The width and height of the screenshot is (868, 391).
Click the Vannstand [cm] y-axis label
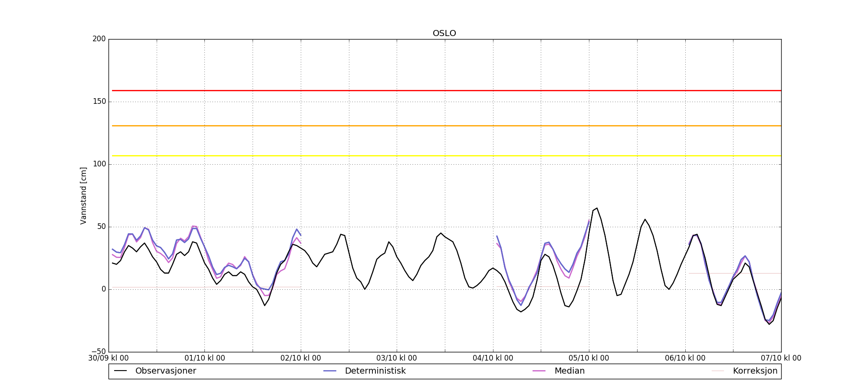(83, 195)
